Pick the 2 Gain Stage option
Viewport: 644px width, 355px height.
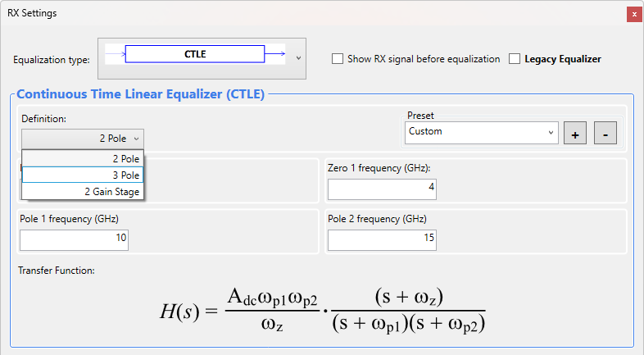click(x=83, y=192)
